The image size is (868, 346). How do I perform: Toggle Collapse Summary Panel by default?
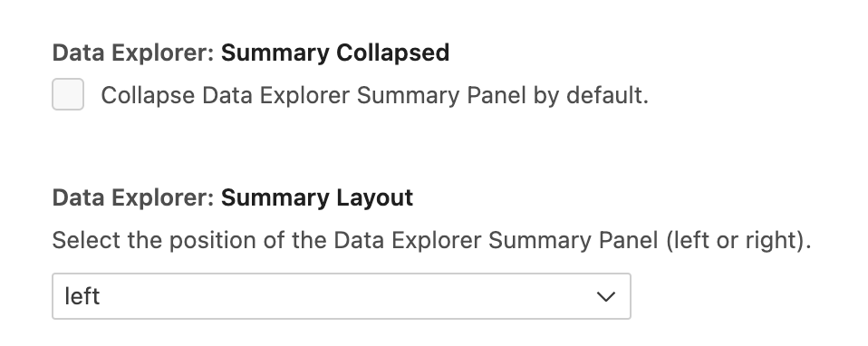pyautogui.click(x=68, y=94)
